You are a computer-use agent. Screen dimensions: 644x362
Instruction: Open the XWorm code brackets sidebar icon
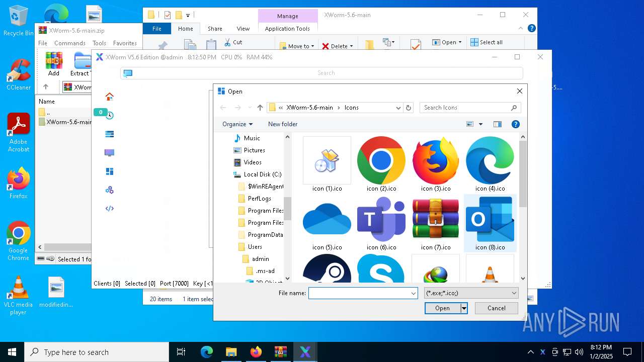[x=109, y=209]
